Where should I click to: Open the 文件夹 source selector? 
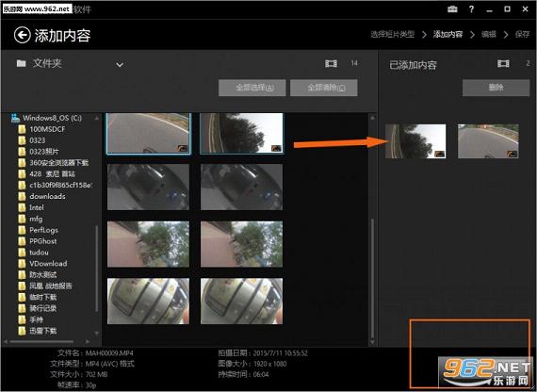71,64
